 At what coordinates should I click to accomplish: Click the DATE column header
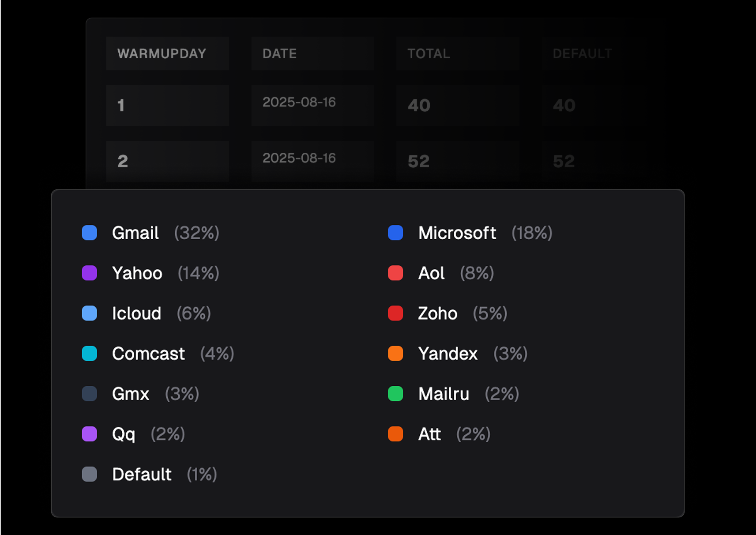[x=313, y=53]
